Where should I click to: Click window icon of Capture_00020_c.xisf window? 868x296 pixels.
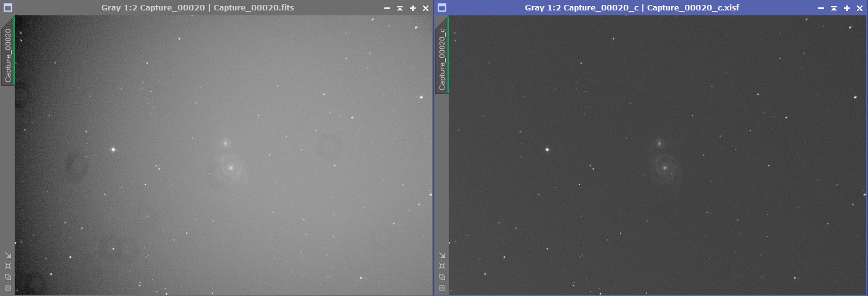click(x=441, y=8)
